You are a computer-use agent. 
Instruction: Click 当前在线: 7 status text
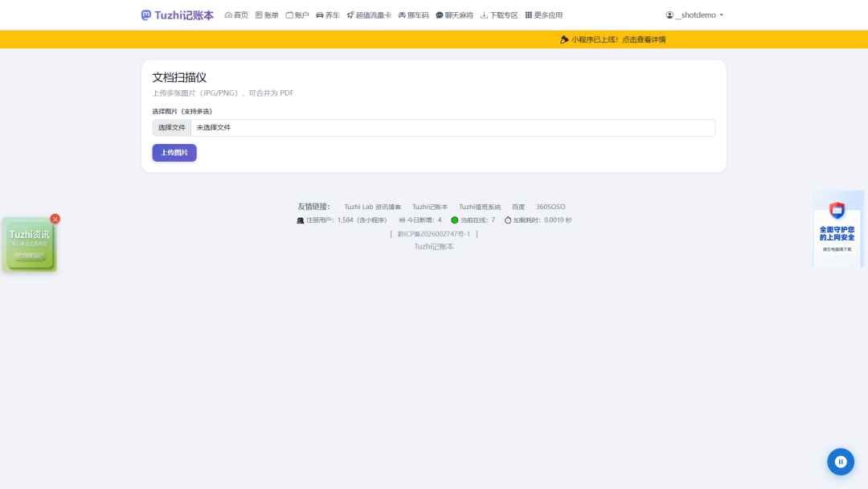click(477, 220)
